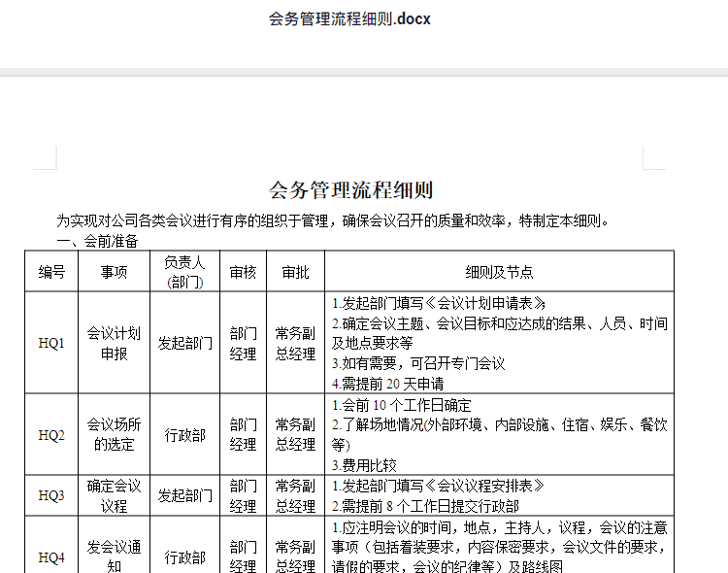Click the section heading 一、会前准备

pyautogui.click(x=97, y=241)
